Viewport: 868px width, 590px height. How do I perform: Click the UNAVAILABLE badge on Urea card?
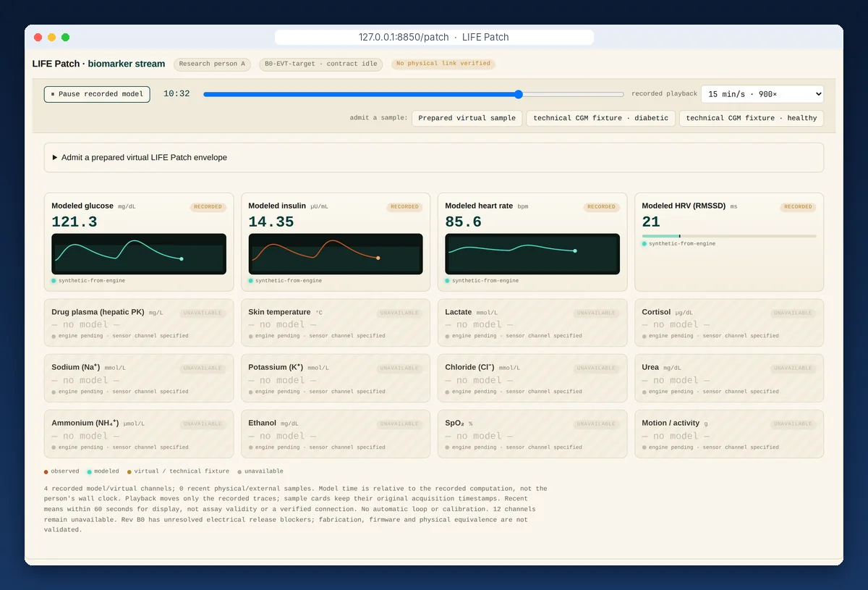point(794,368)
